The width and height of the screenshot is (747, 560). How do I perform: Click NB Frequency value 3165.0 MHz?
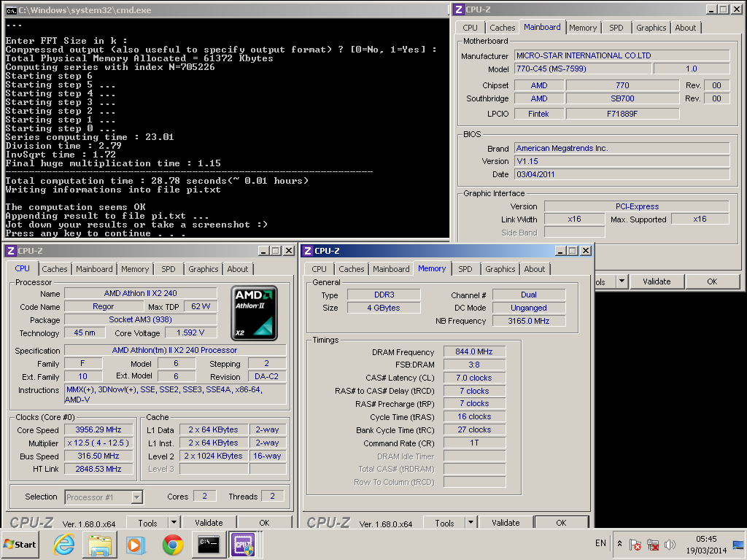click(x=529, y=321)
